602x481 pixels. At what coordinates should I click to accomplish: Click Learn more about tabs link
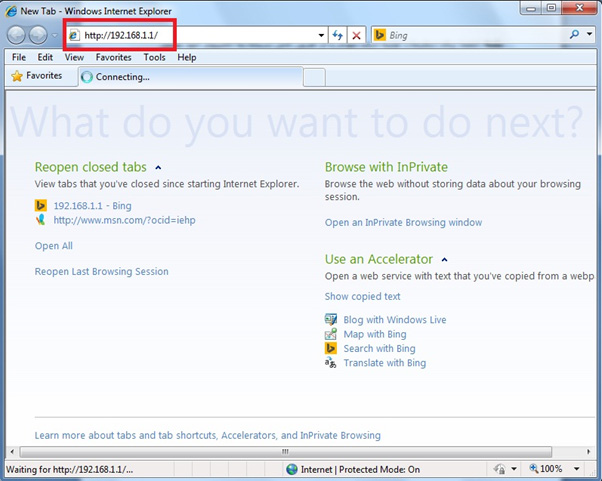click(x=208, y=435)
